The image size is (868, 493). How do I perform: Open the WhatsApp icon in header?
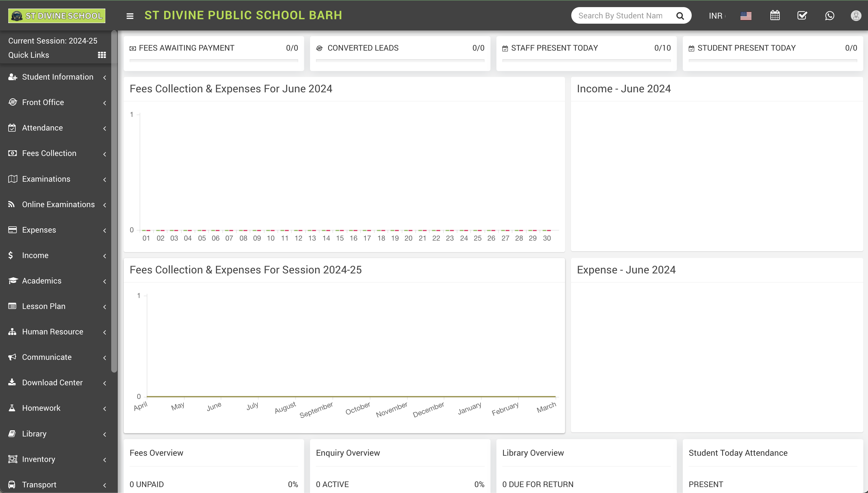(830, 16)
